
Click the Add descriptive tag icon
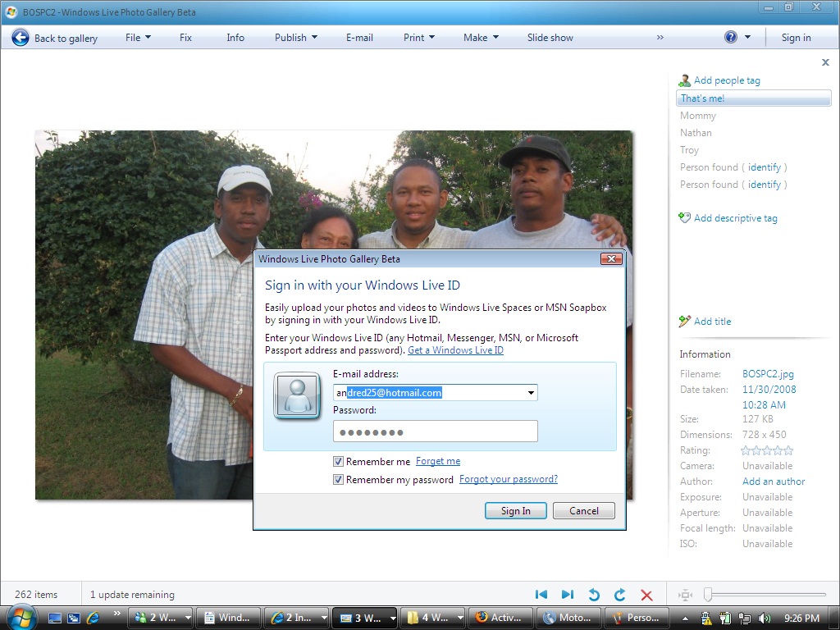684,217
